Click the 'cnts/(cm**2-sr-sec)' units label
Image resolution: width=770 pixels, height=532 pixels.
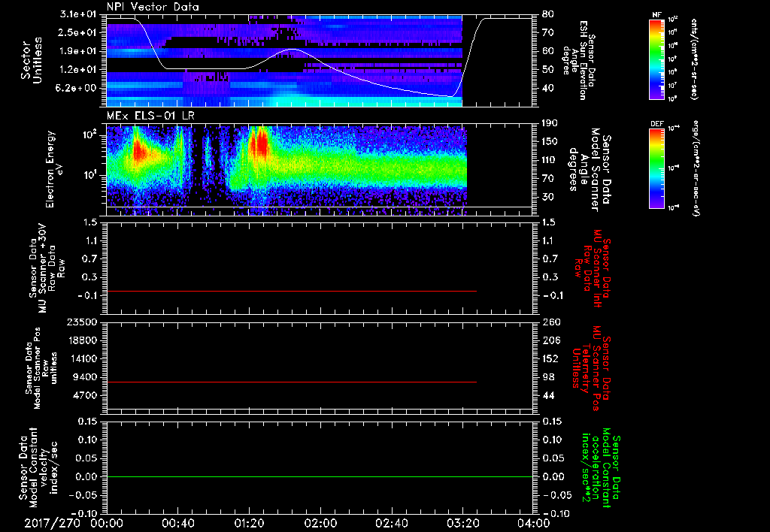coord(694,59)
